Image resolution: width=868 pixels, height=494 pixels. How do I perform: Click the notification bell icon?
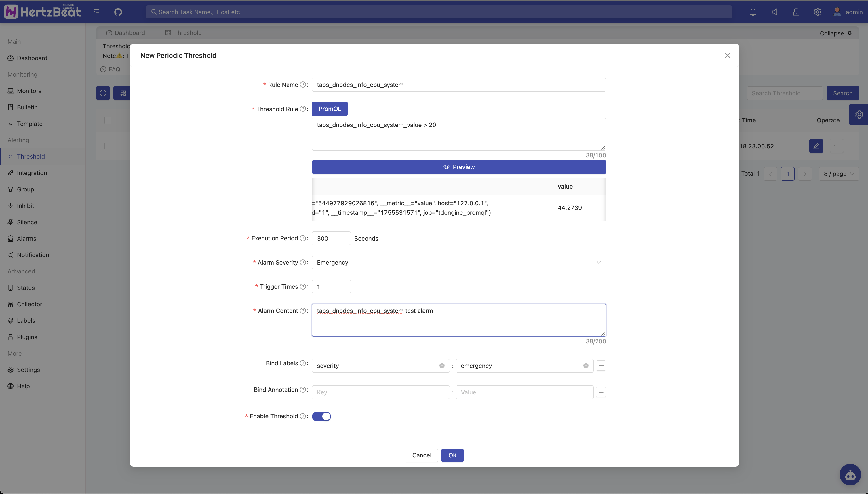coord(753,12)
